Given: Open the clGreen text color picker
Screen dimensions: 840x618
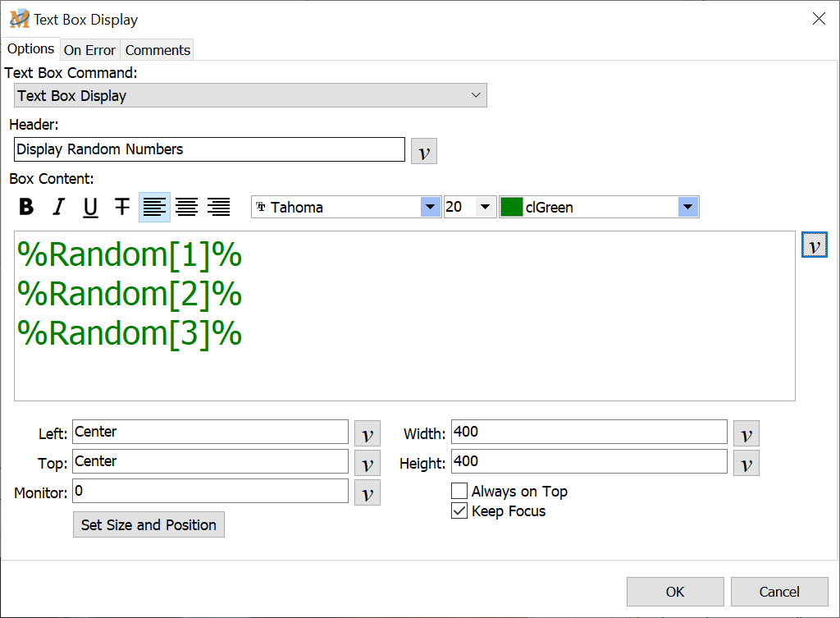Looking at the screenshot, I should click(688, 208).
